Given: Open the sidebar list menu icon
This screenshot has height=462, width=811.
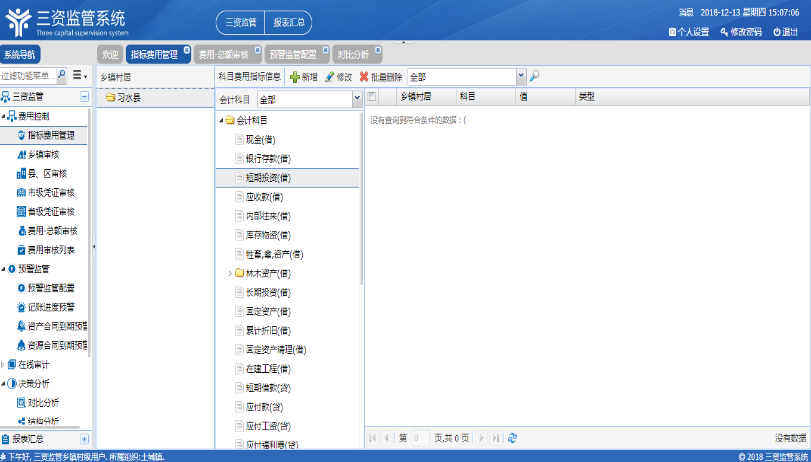Looking at the screenshot, I should (76, 75).
